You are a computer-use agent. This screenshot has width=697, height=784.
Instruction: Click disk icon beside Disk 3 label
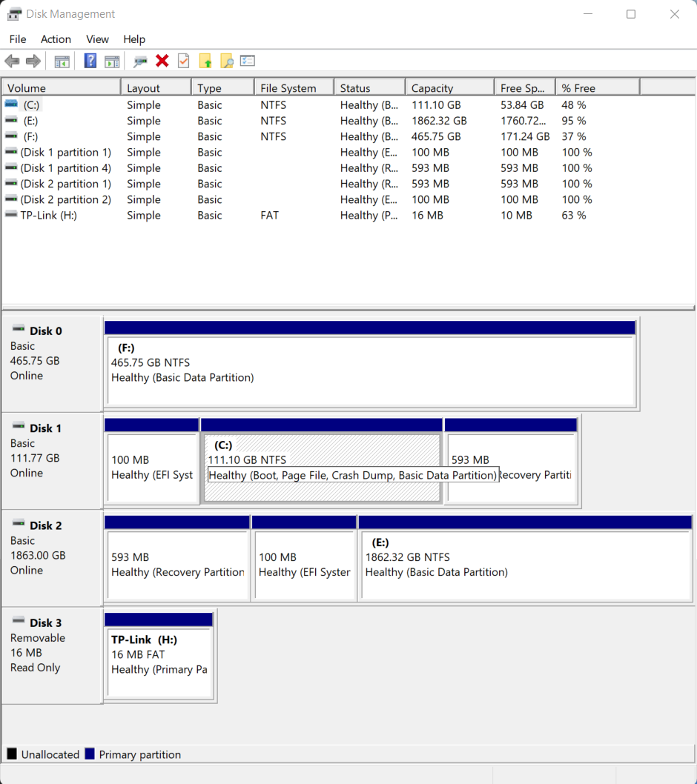click(19, 621)
